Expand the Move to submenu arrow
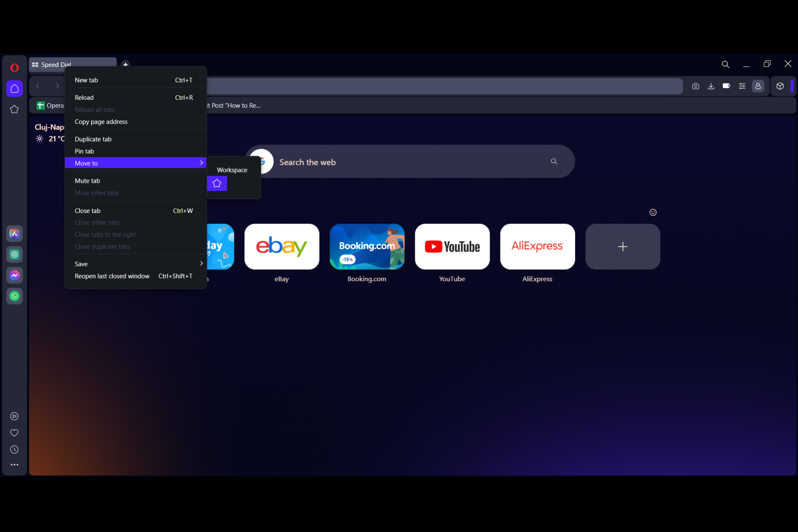798x532 pixels. pos(201,163)
